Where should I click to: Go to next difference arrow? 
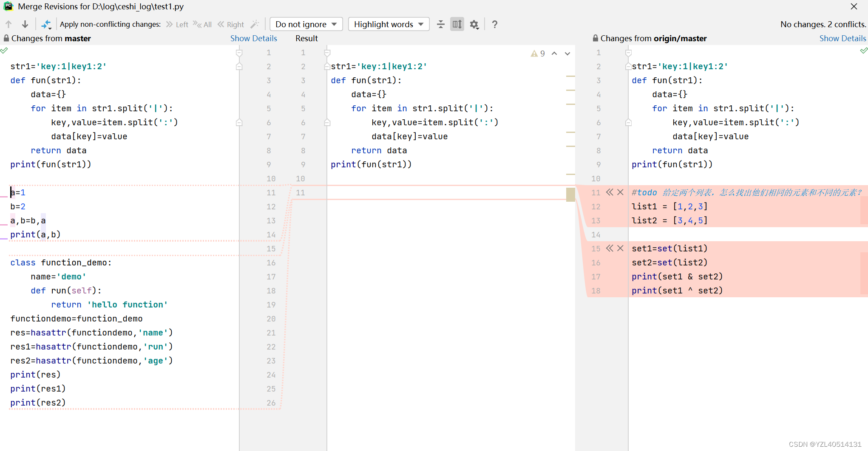tap(25, 24)
